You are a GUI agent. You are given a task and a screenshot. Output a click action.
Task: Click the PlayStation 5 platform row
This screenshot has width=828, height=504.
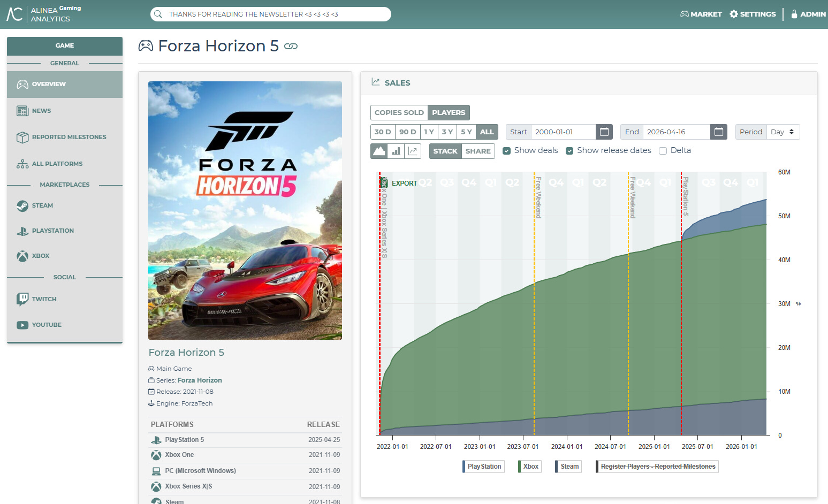[x=245, y=440]
